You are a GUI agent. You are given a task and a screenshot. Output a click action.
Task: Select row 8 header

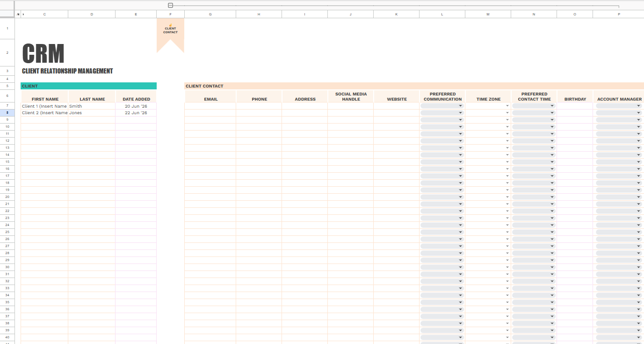7,113
